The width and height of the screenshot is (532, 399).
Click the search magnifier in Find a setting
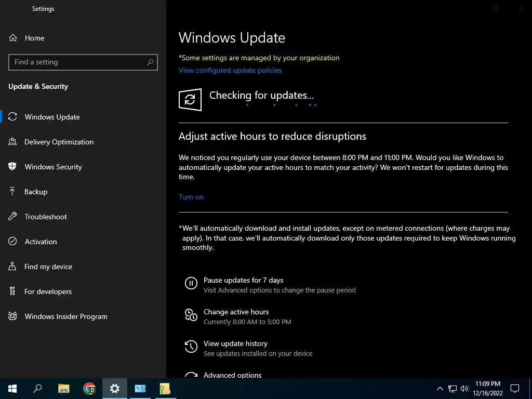click(x=150, y=62)
